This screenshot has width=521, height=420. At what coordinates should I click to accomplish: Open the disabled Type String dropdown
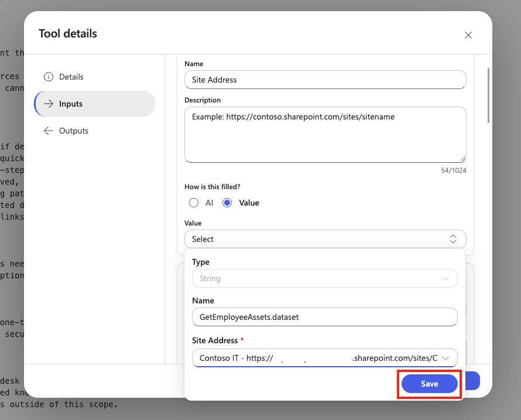(x=325, y=278)
